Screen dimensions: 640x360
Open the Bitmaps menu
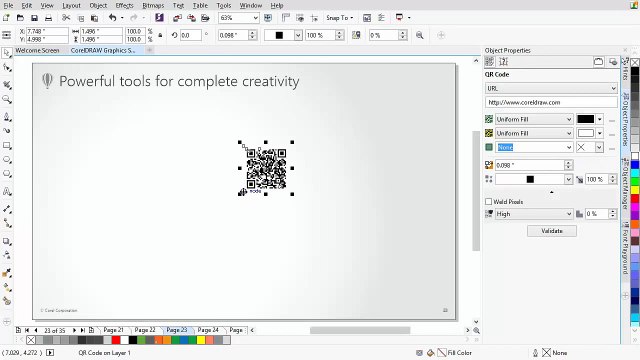pyautogui.click(x=153, y=5)
